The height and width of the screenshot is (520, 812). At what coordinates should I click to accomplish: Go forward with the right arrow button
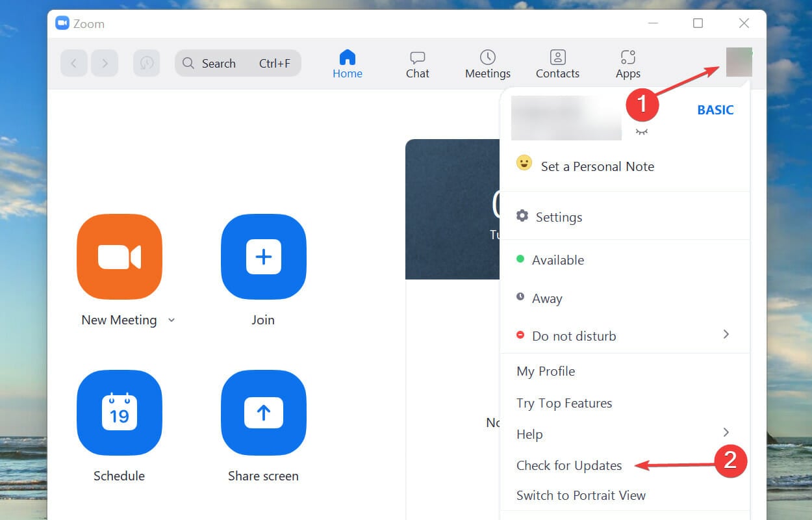[105, 63]
